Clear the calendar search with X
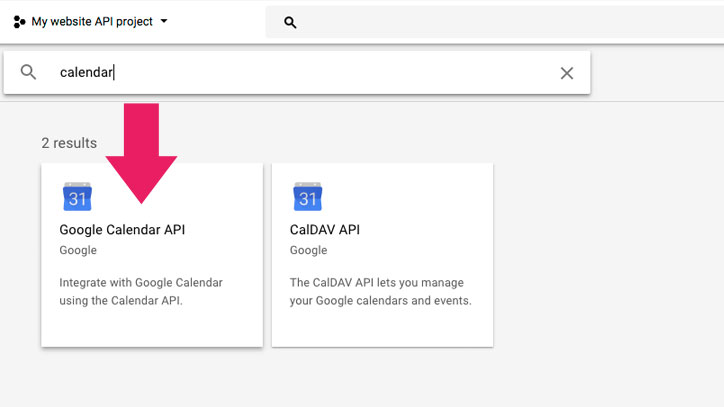The width and height of the screenshot is (724, 407). coord(567,73)
